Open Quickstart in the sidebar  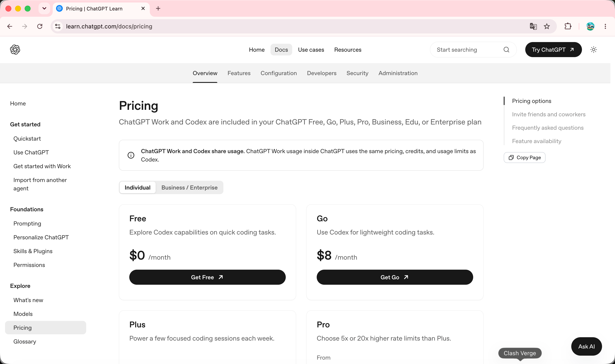[x=27, y=138]
